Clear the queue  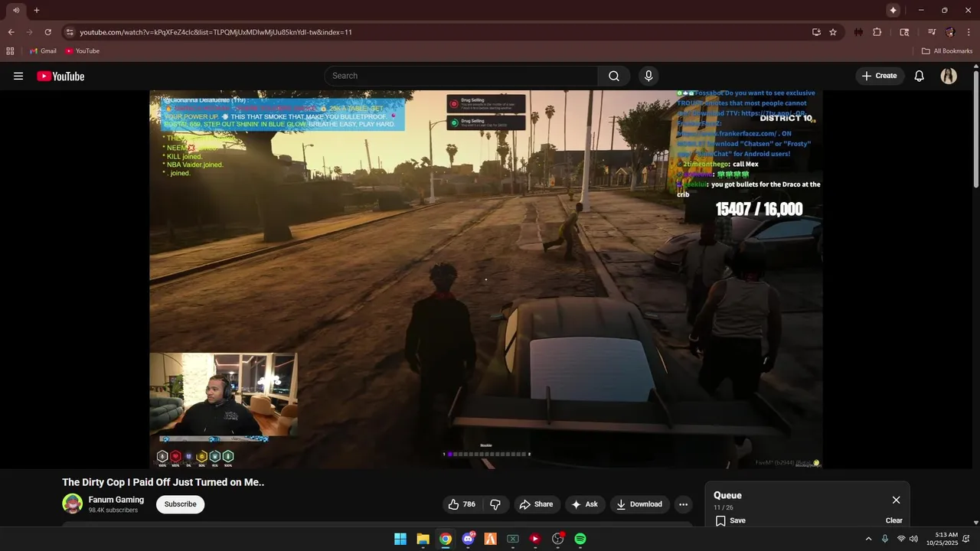[894, 520]
